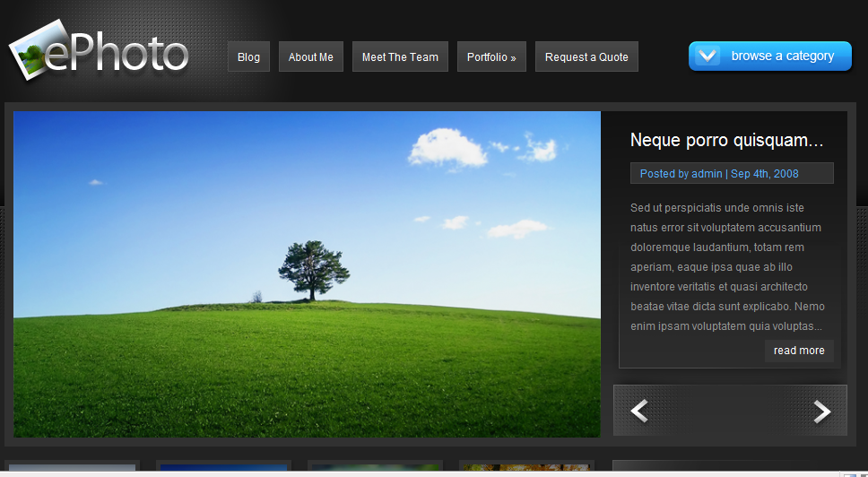Click the Sep 4th, 2008 date text
This screenshot has width=868, height=477.
pos(765,174)
